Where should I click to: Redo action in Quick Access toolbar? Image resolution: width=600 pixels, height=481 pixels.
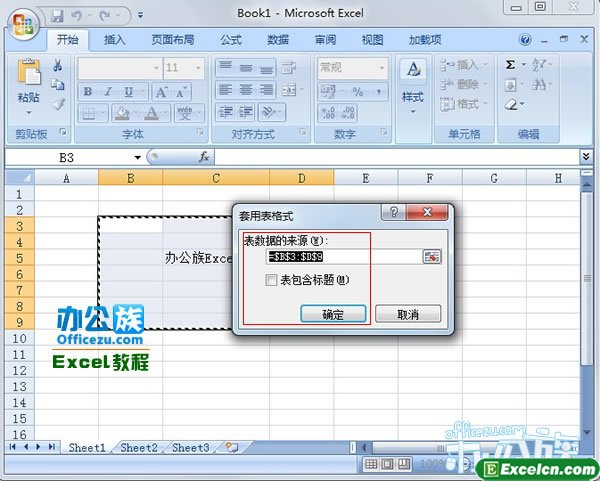click(x=105, y=16)
